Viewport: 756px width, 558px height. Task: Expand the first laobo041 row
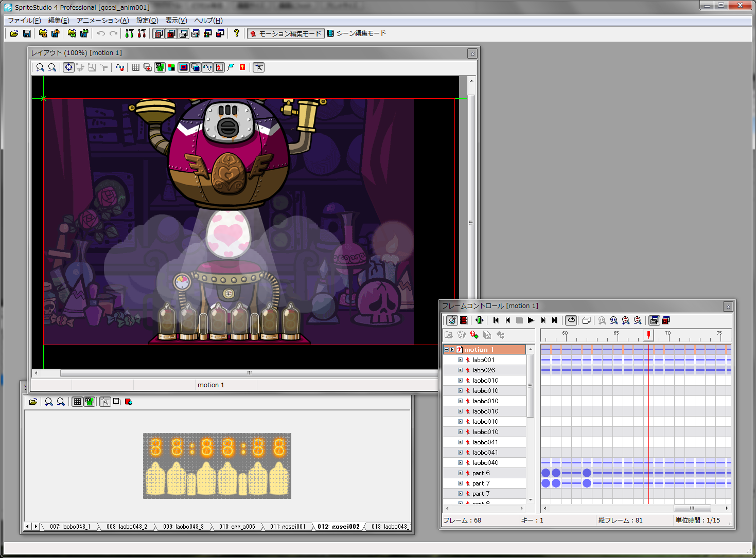pos(460,442)
